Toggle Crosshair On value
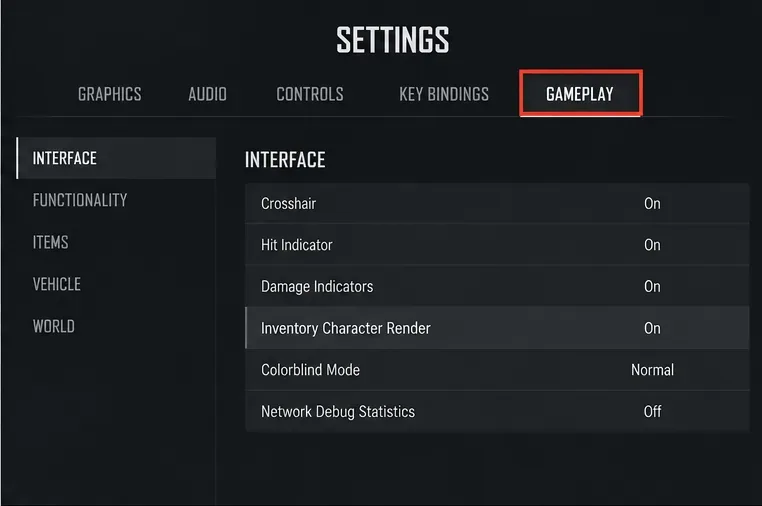Screen dimensions: 762x506 pyautogui.click(x=652, y=203)
